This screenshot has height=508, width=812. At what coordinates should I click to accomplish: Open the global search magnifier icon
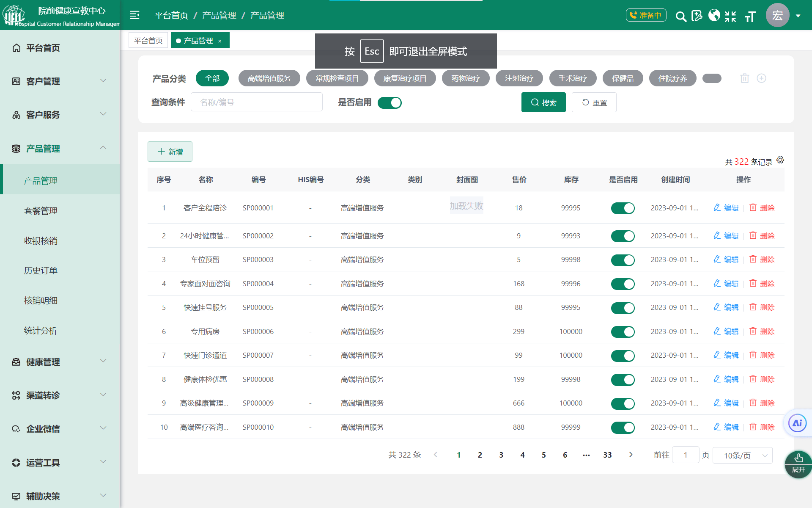[x=681, y=16]
